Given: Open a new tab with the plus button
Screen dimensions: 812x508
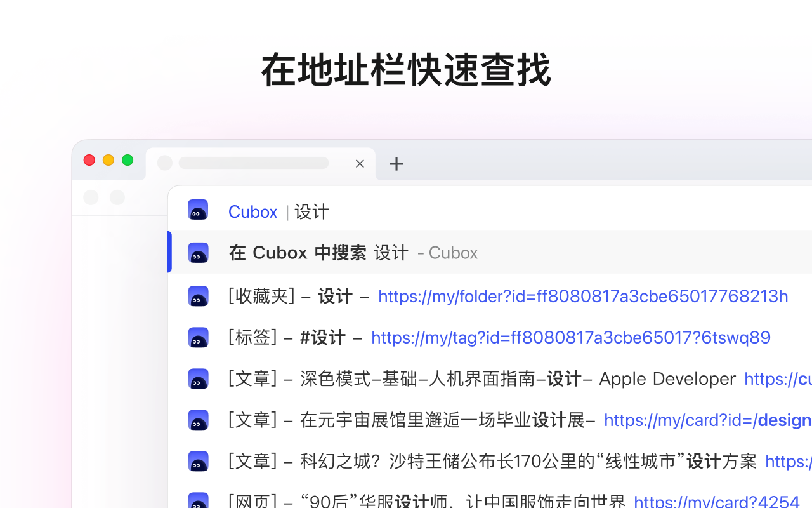Looking at the screenshot, I should (x=396, y=164).
